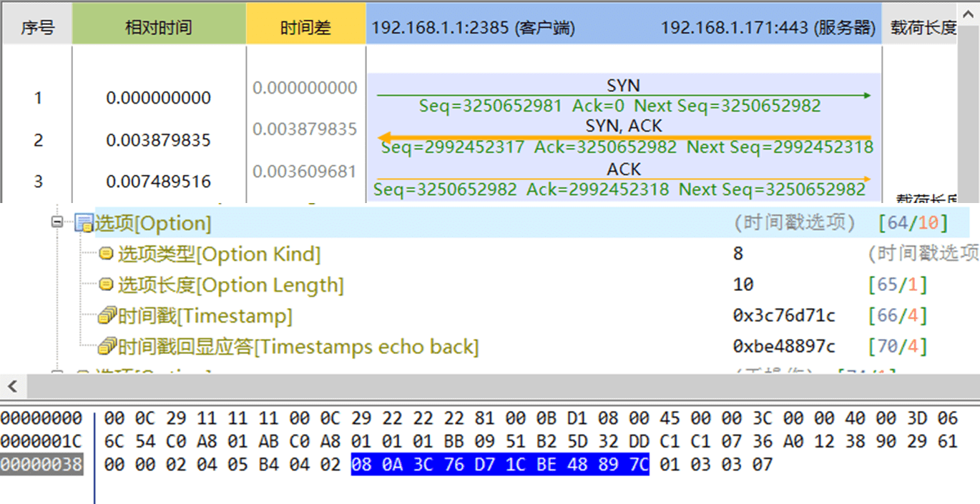980x504 pixels.
Task: Click relative time 0.000000000
Action: point(159,98)
